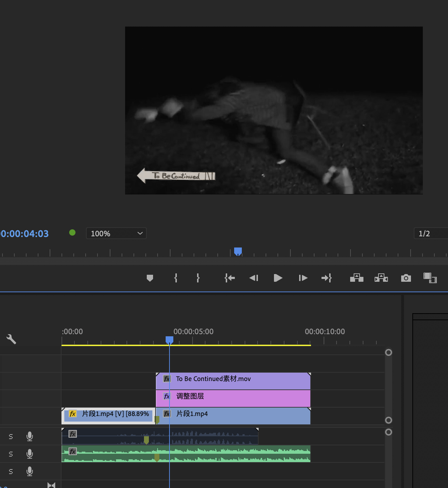Viewport: 448px width, 488px height.
Task: Export a frame with the camera icon
Action: (406, 278)
